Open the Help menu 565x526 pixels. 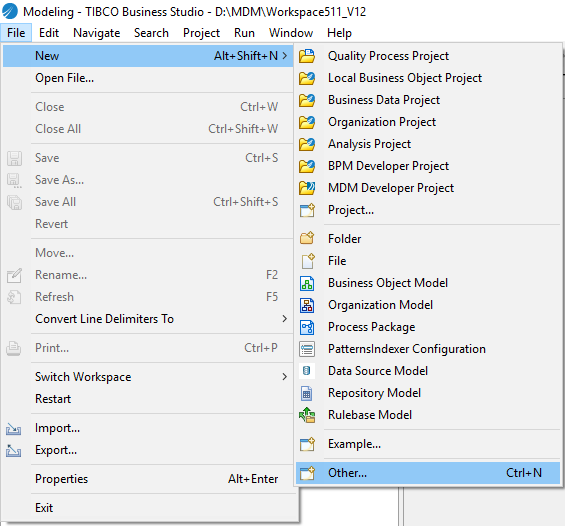[x=339, y=33]
